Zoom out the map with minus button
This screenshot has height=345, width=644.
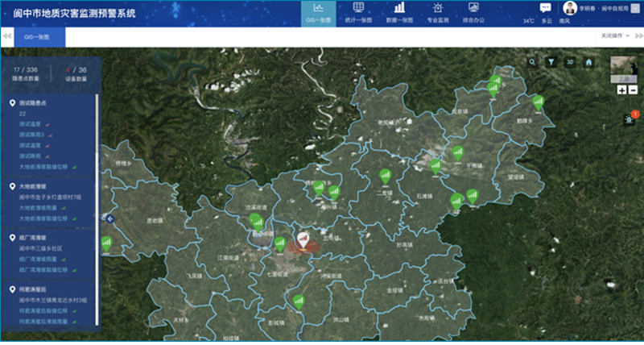tap(632, 89)
